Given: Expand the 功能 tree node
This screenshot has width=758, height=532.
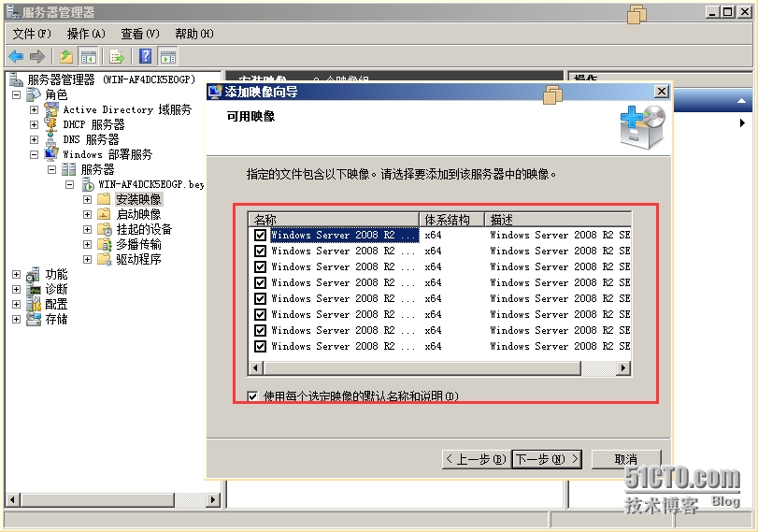Looking at the screenshot, I should 17,274.
